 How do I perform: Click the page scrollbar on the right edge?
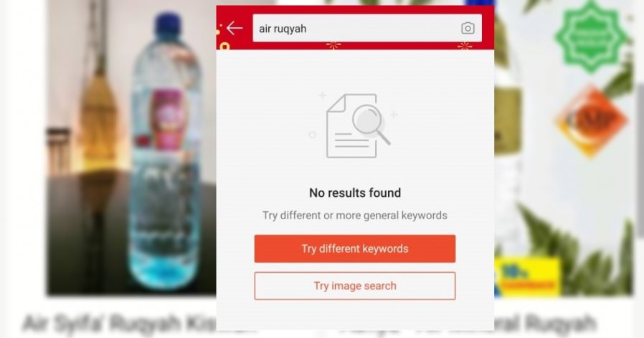pyautogui.click(x=640, y=160)
